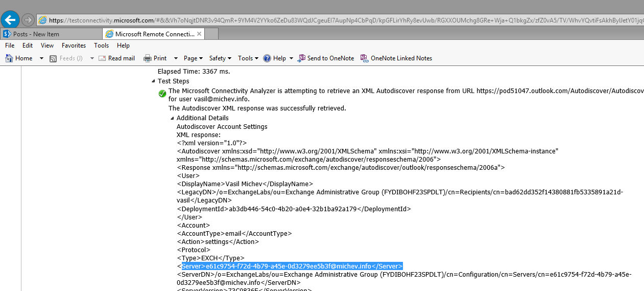This screenshot has width=644, height=291.
Task: Switch to the Posts - New Item tab
Action: coord(51,34)
